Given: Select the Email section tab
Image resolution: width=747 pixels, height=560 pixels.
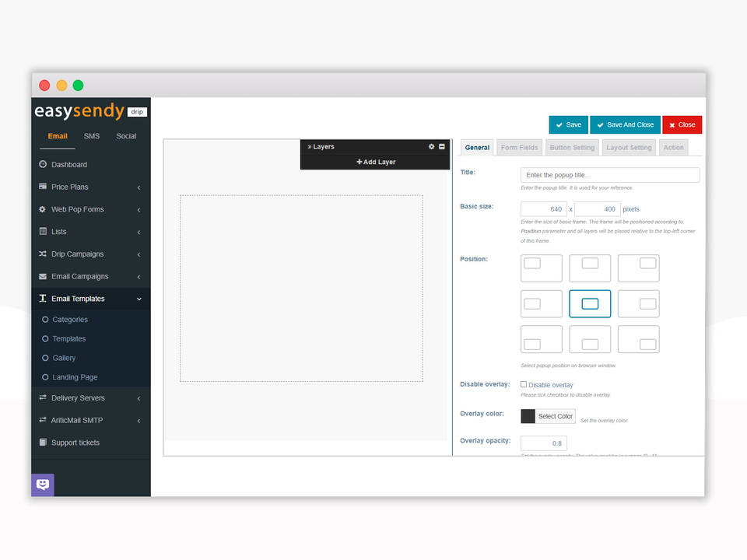Looking at the screenshot, I should (58, 136).
